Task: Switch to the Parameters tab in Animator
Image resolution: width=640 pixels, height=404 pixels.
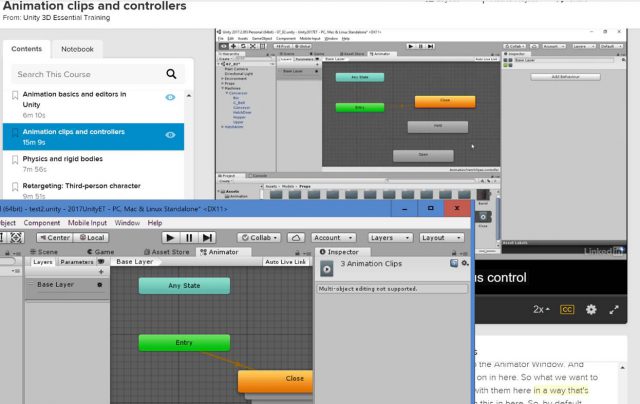Action: tap(77, 262)
